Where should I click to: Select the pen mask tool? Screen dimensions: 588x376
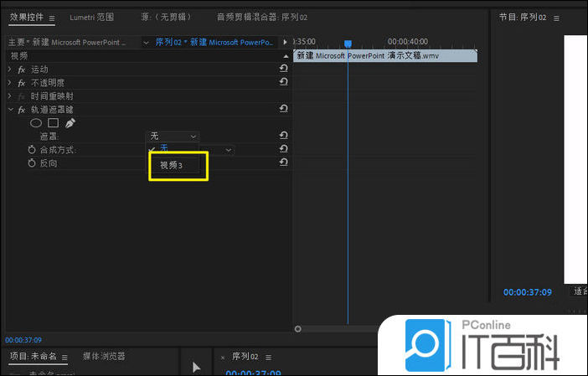click(70, 123)
